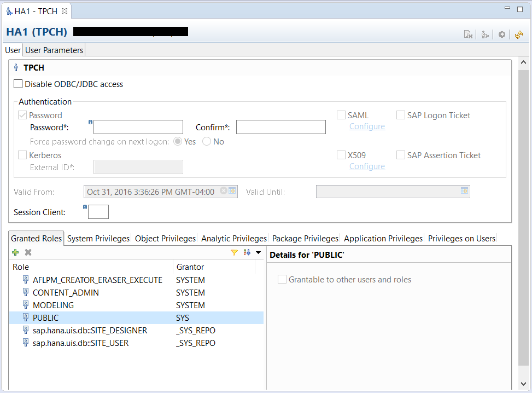Select No for force password change
The height and width of the screenshot is (393, 532).
click(x=207, y=141)
